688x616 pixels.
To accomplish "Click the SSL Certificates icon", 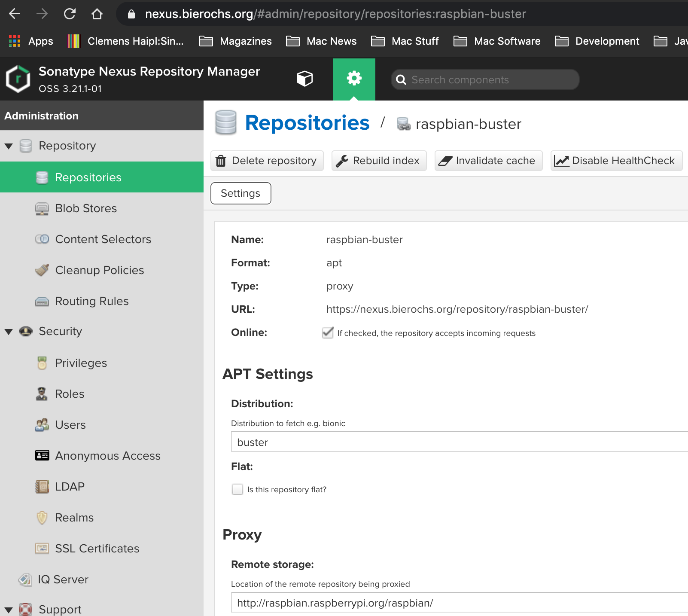I will [x=42, y=548].
